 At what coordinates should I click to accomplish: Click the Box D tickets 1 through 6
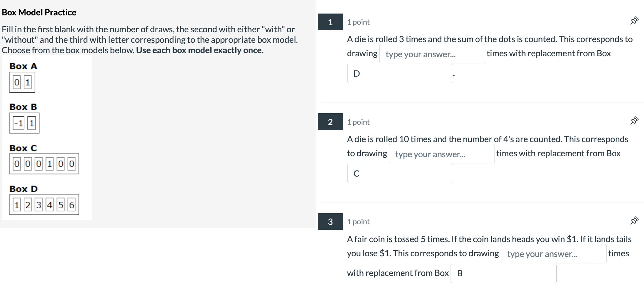pos(44,205)
